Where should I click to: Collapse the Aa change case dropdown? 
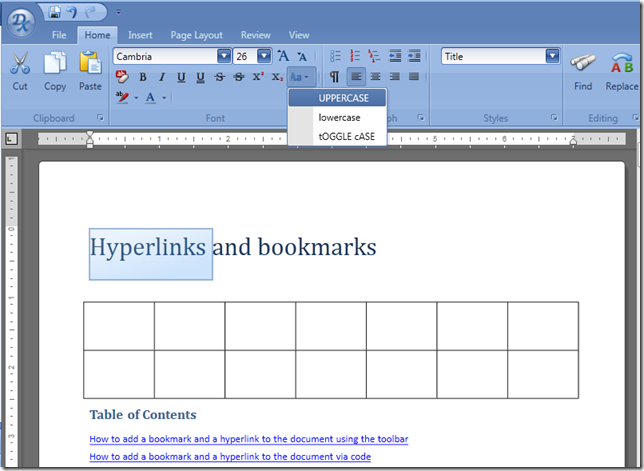point(301,77)
